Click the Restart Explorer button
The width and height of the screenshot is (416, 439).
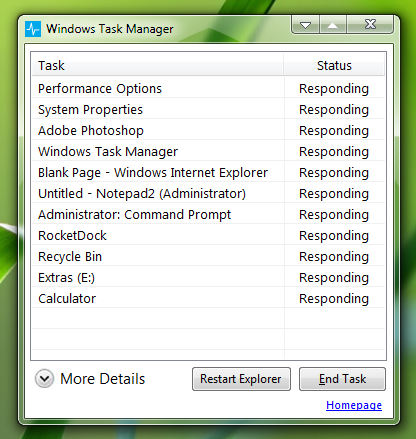pos(241,379)
